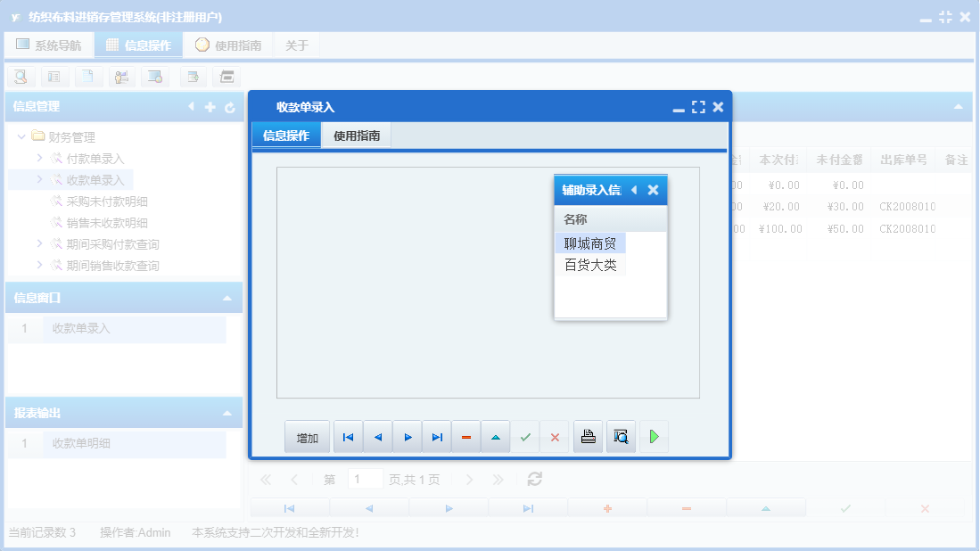Switch to 使用指南 tab in dialog
This screenshot has height=551, width=980.
click(x=357, y=136)
